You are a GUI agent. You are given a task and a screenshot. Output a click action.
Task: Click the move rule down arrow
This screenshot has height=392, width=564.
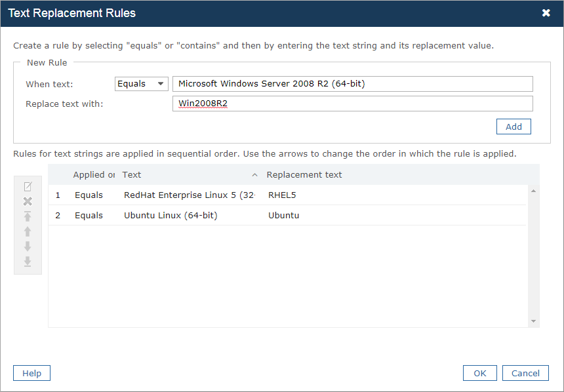click(28, 246)
